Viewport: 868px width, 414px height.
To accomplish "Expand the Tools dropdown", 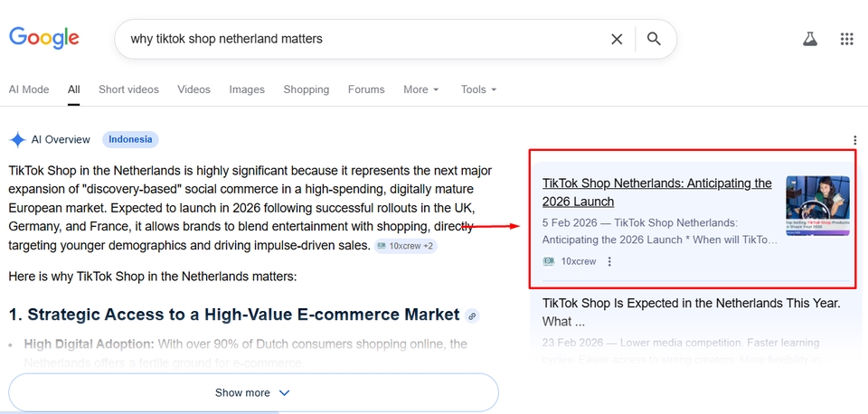I will click(478, 89).
